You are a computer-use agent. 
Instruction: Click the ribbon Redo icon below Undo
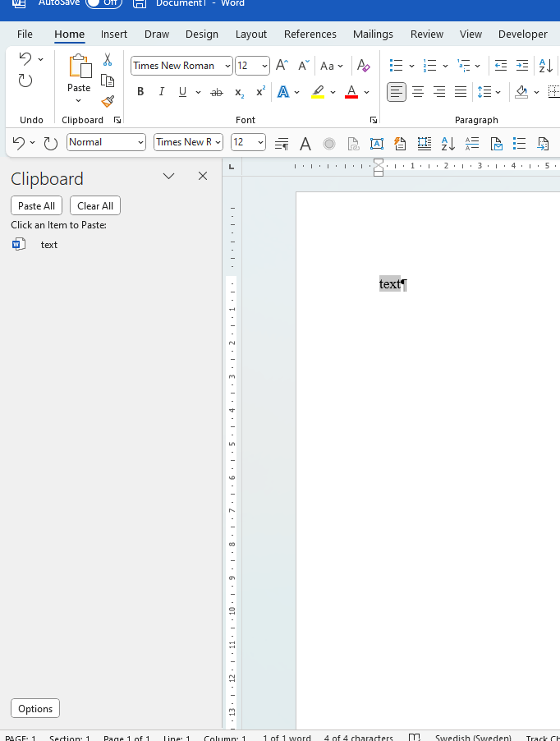pos(25,81)
